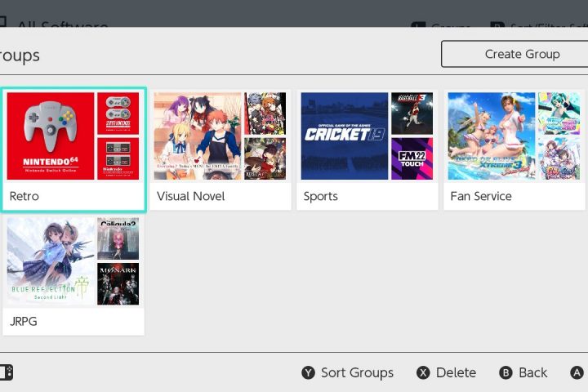Click the controller icon at bottom left
Screen dimensions: 588x392
coord(6,372)
